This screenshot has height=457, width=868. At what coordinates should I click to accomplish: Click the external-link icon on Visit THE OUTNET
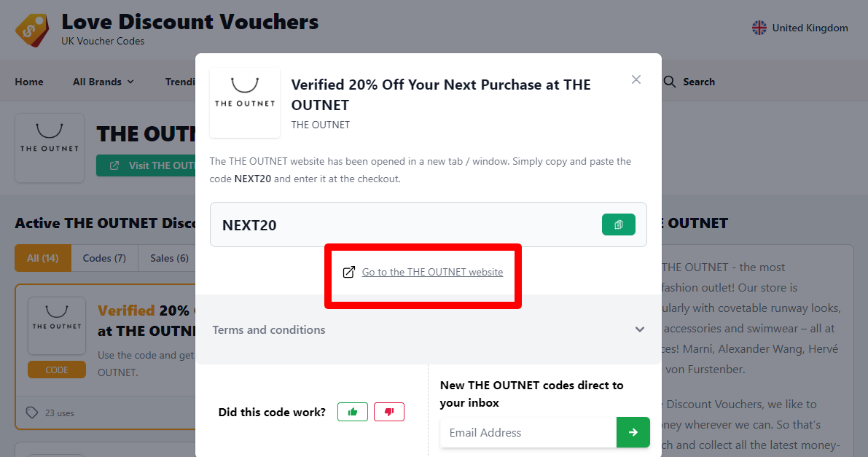point(114,165)
